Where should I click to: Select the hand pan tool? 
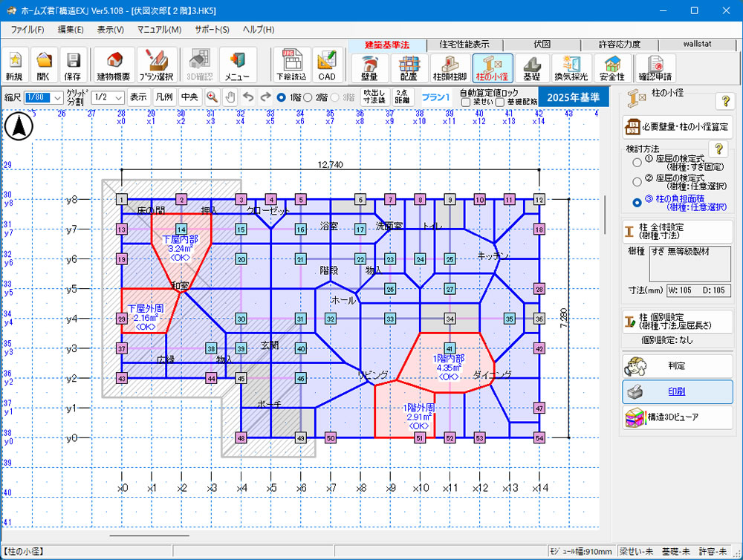pos(230,97)
